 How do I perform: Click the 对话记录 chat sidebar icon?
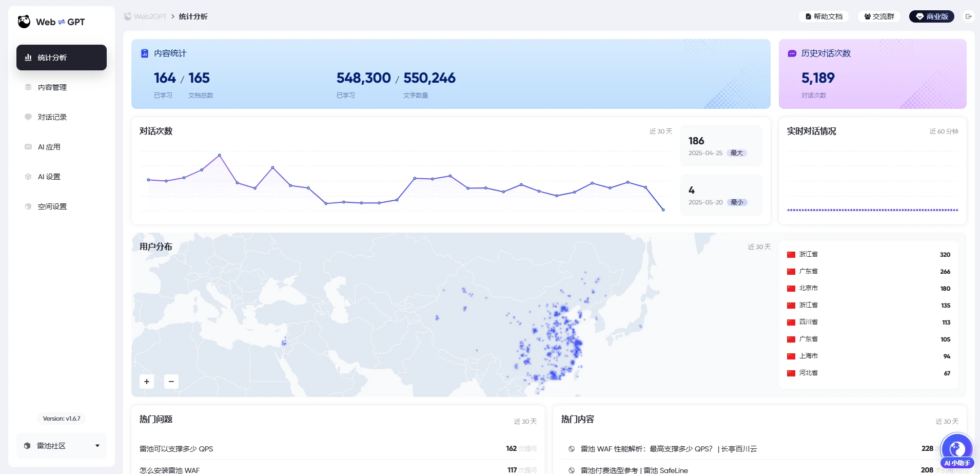coord(28,117)
